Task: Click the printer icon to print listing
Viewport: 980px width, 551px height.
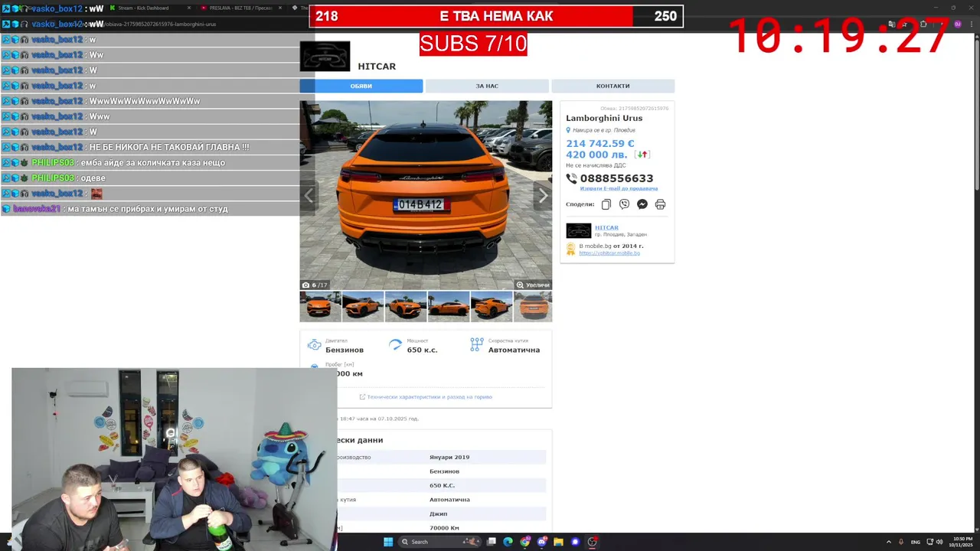Action: [660, 204]
